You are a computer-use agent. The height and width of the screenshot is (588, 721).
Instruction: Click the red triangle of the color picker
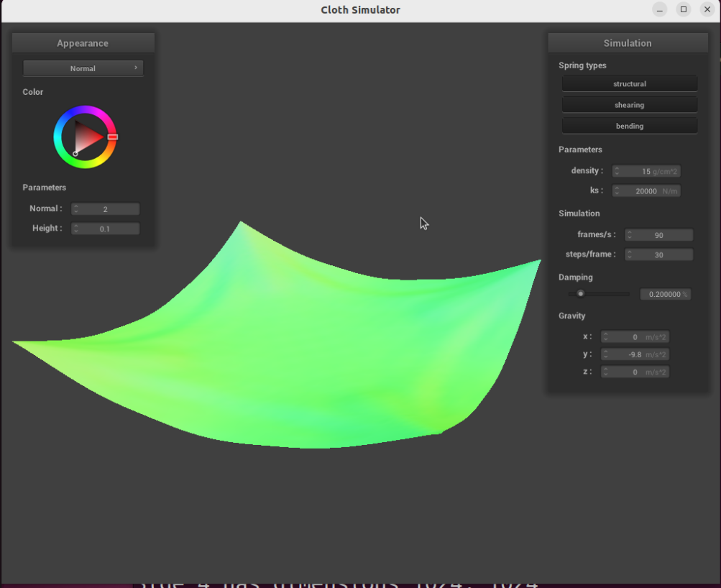86,137
